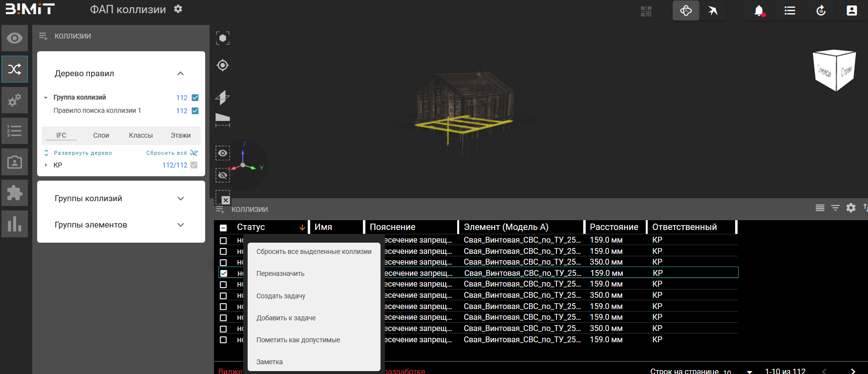Choose Создать задачу from context menu
Viewport: 868px width, 374px height.
[x=281, y=296]
